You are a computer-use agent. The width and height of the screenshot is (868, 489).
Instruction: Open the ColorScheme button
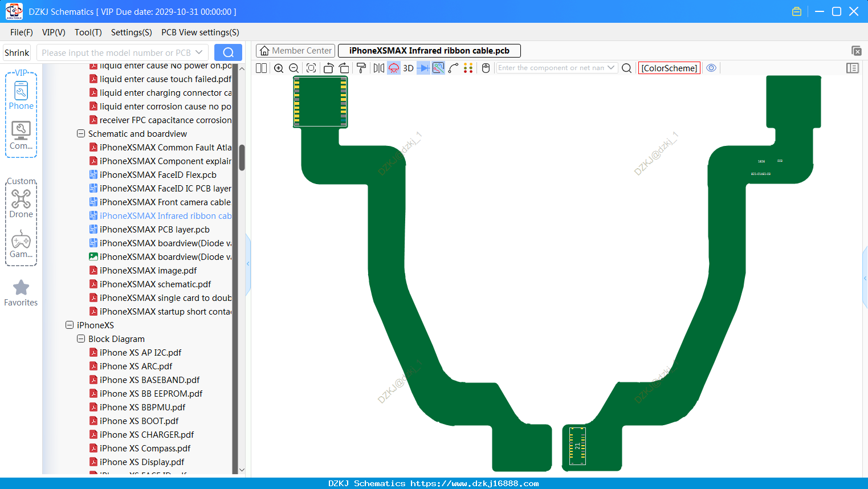[x=669, y=68]
